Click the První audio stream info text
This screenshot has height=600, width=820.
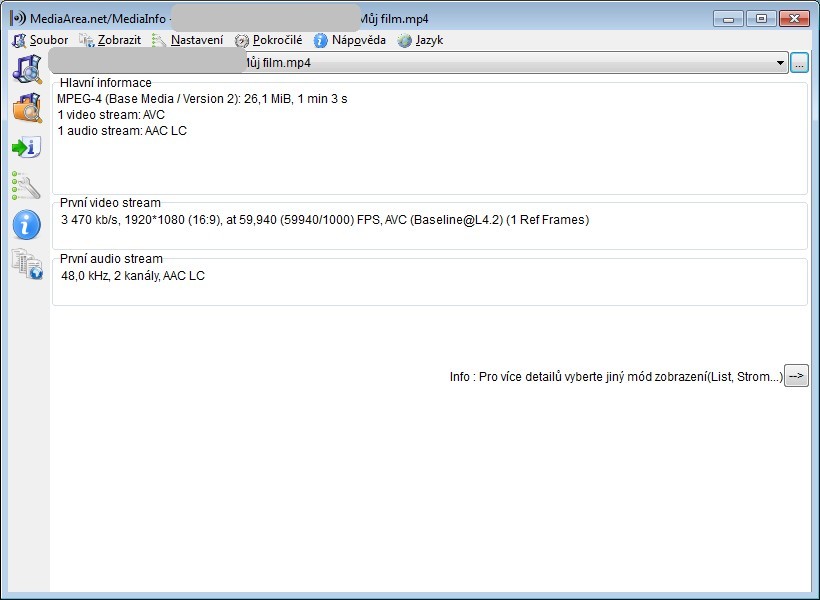133,276
